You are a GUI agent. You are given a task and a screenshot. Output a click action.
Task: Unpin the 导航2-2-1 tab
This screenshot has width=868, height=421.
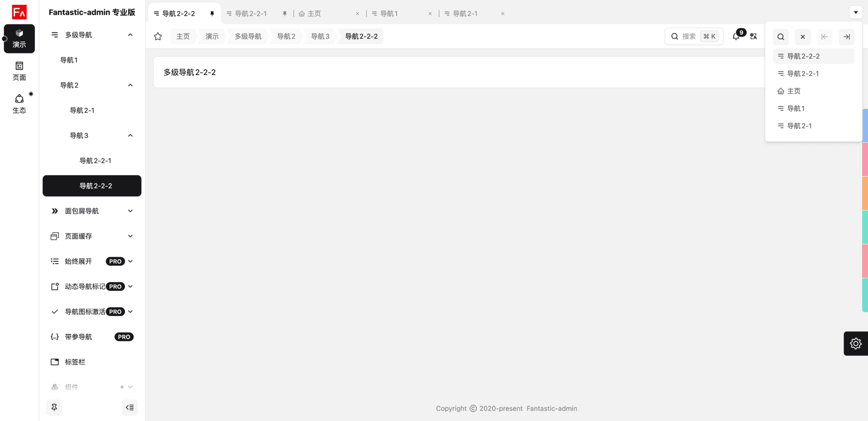(284, 14)
